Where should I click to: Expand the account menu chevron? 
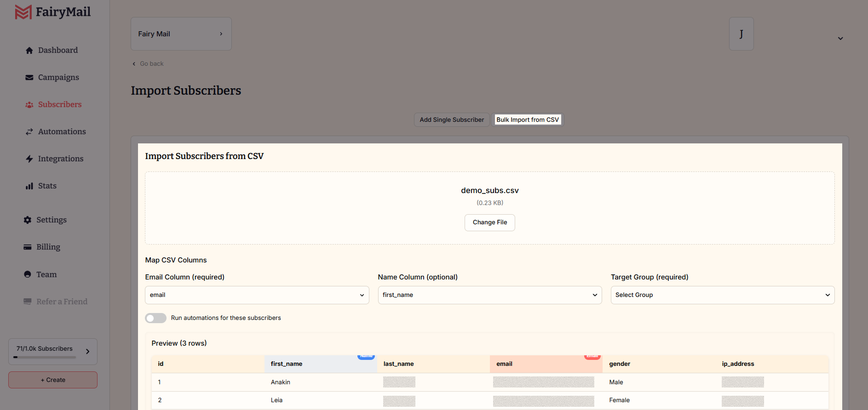tap(840, 39)
